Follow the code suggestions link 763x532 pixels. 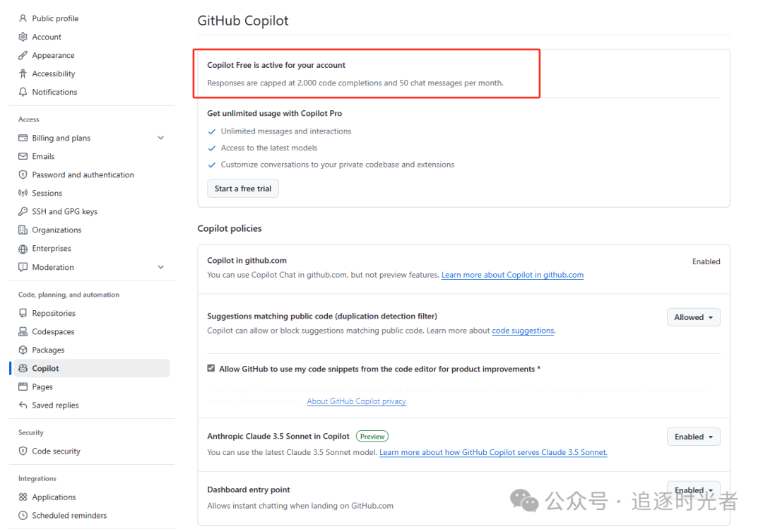pyautogui.click(x=523, y=330)
